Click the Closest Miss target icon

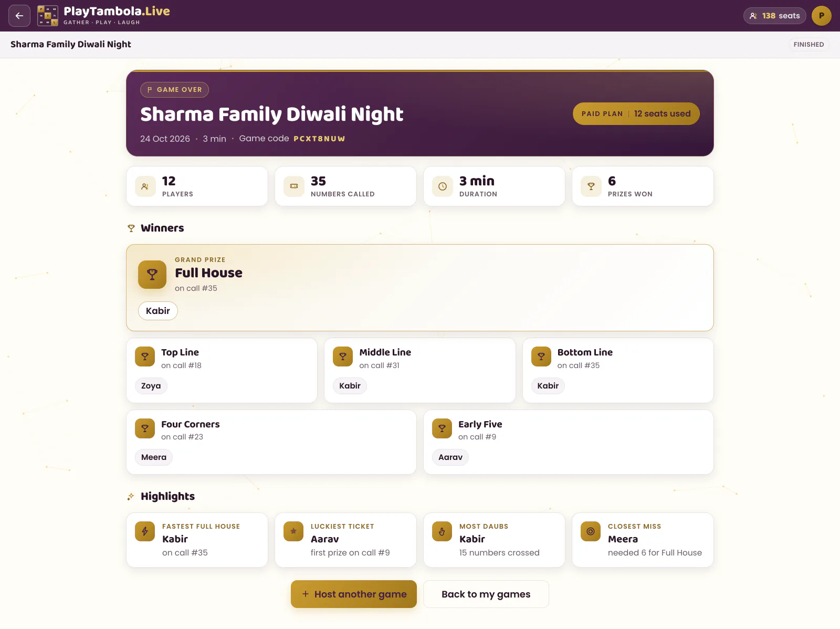coord(591,531)
